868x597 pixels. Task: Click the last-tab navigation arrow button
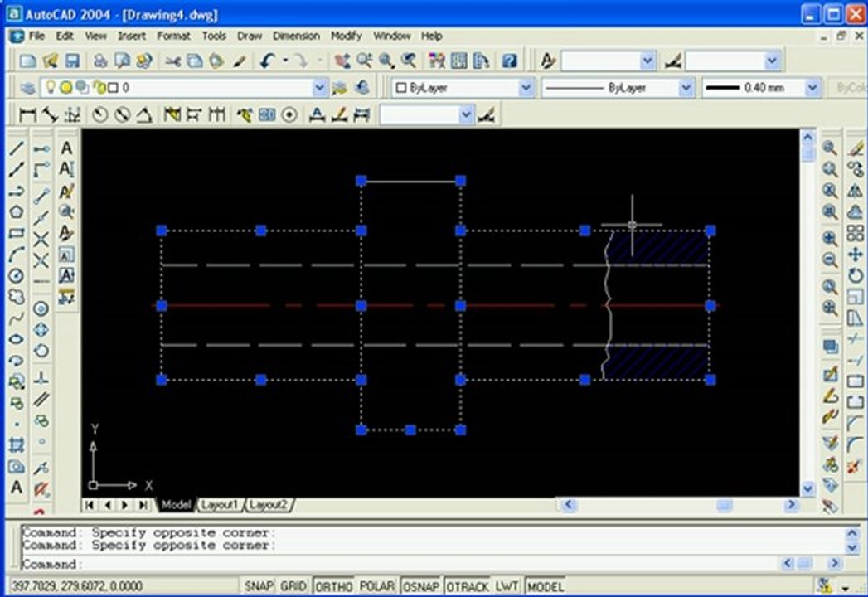click(x=143, y=504)
